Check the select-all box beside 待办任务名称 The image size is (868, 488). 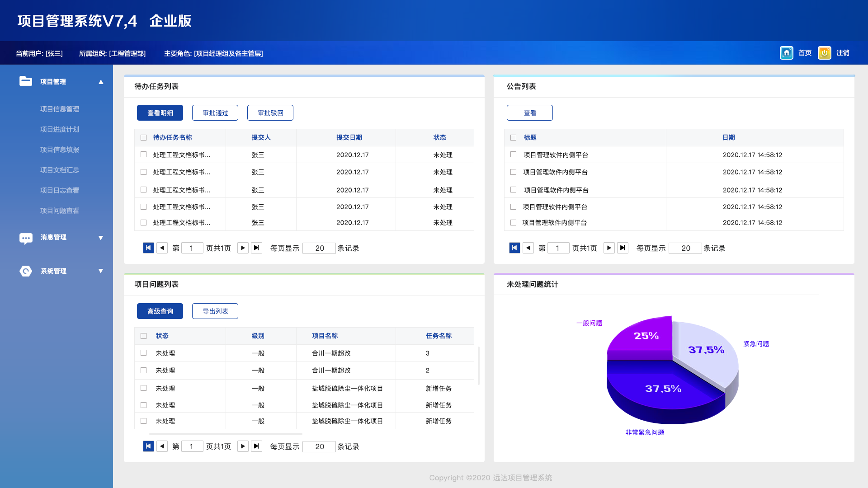point(143,137)
